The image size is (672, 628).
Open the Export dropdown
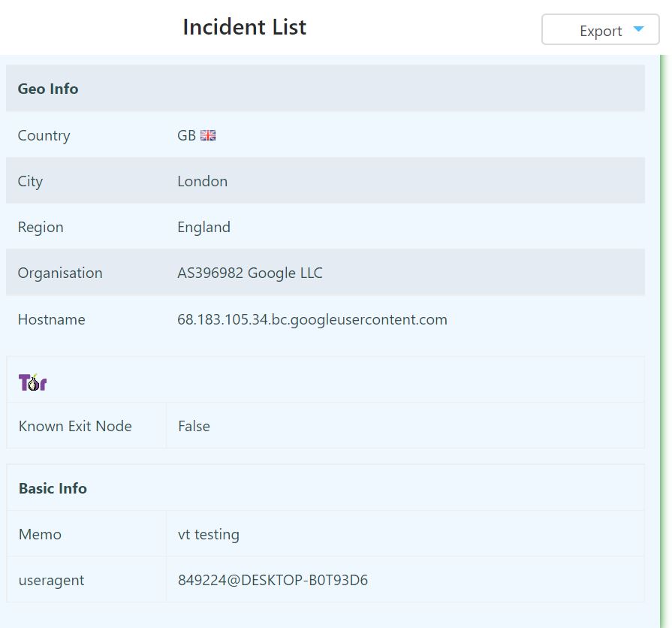tap(599, 31)
